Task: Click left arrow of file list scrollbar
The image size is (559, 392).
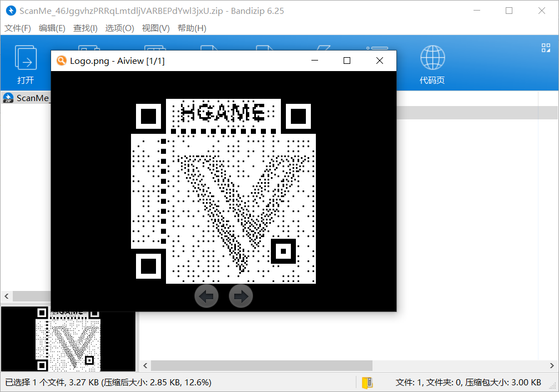Action: [145, 365]
